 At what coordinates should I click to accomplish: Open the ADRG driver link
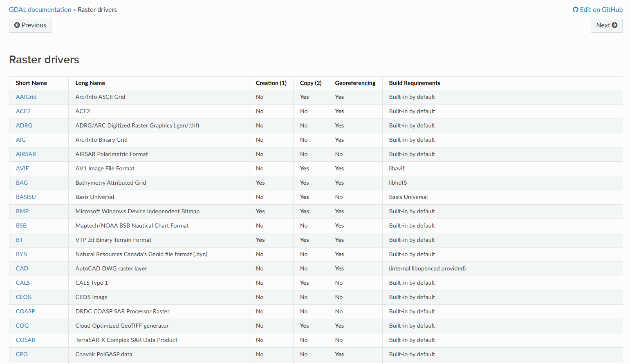[24, 125]
